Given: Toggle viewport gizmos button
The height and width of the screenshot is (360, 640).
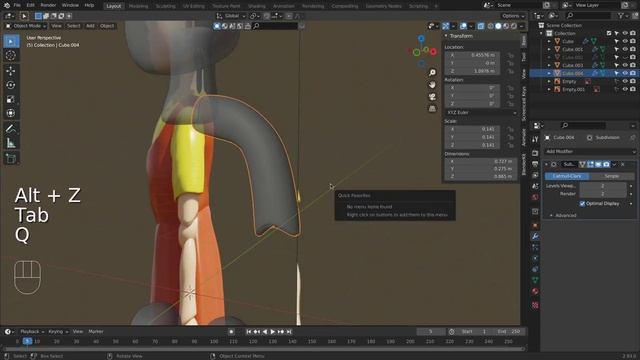Looking at the screenshot, I should (446, 26).
